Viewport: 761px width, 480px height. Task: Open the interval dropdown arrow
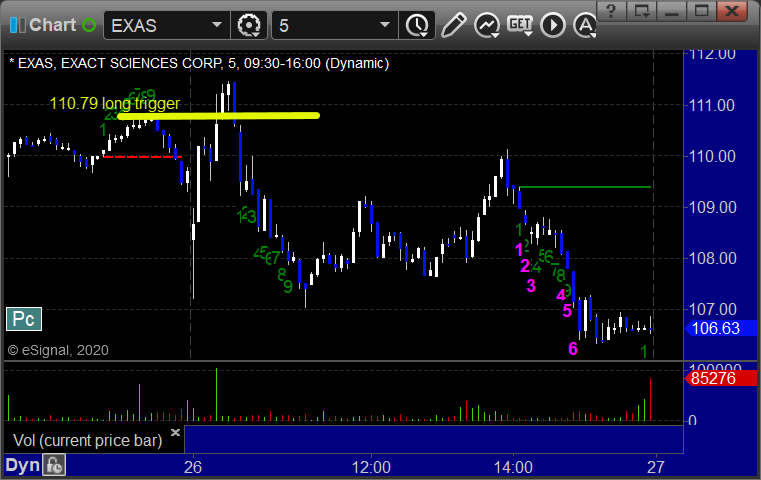384,25
